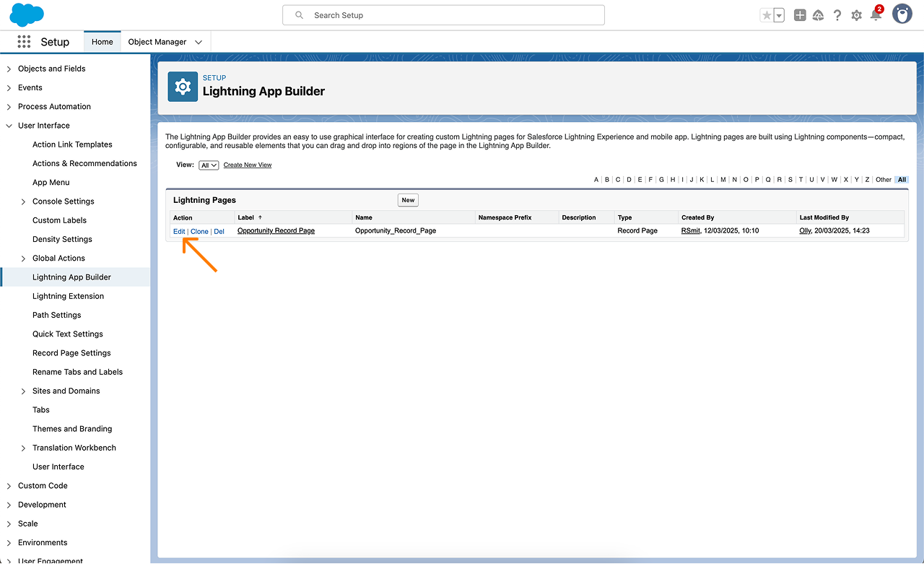The width and height of the screenshot is (924, 564).
Task: Open the RSmit creator link
Action: tap(690, 231)
